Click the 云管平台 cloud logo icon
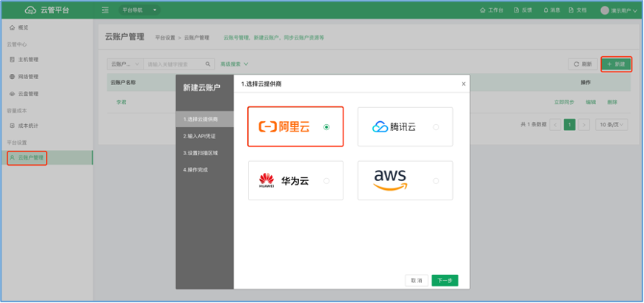This screenshot has width=644, height=303. point(31,10)
